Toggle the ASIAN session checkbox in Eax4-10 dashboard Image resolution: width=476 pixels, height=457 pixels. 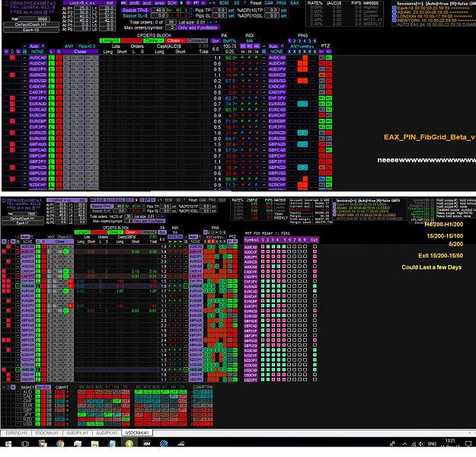(x=395, y=12)
